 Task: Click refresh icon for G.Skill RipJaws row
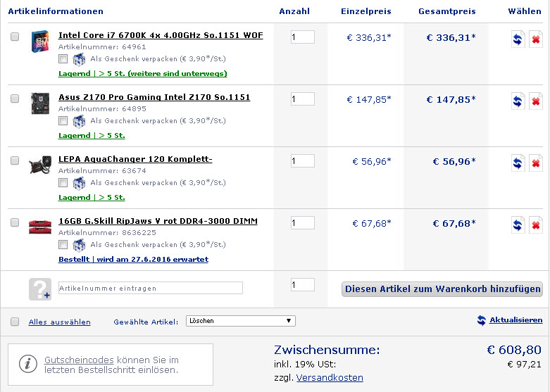pos(518,225)
